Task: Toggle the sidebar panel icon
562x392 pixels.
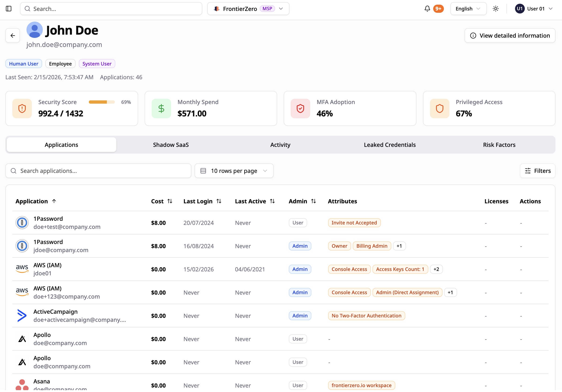Action: (9, 9)
